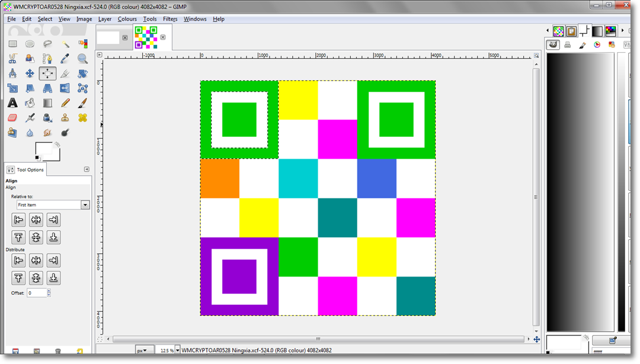Pick the Colour Picker eyedropper tool
Viewport: 640px width, 364px height.
(x=65, y=59)
